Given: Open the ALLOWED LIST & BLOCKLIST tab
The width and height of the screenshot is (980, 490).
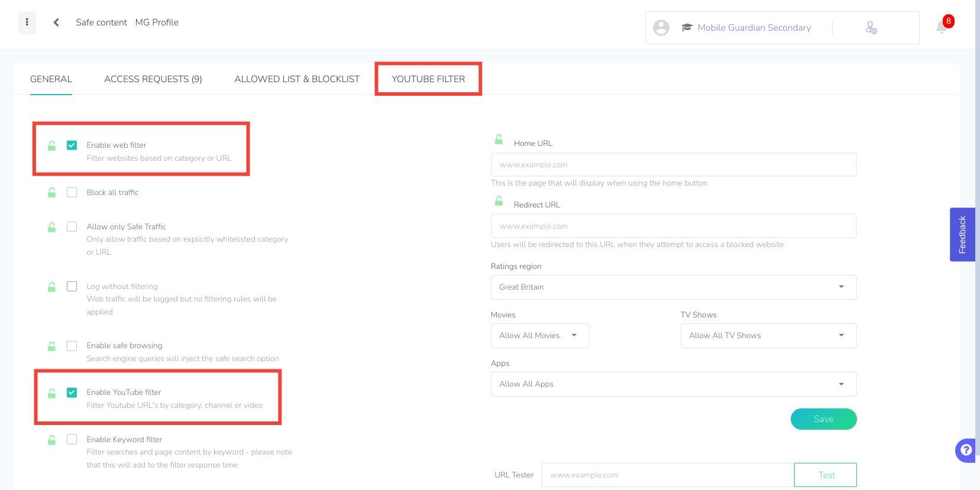Looking at the screenshot, I should [297, 79].
